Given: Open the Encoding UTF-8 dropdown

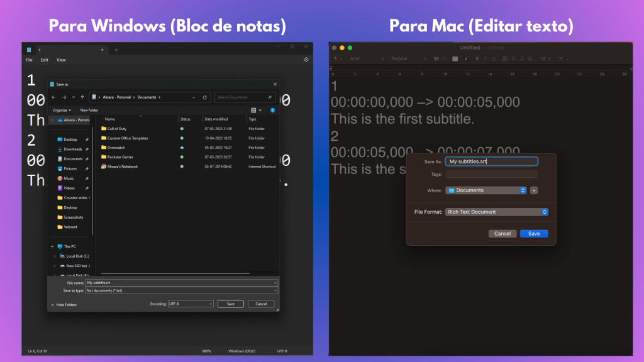Looking at the screenshot, I should pyautogui.click(x=191, y=304).
